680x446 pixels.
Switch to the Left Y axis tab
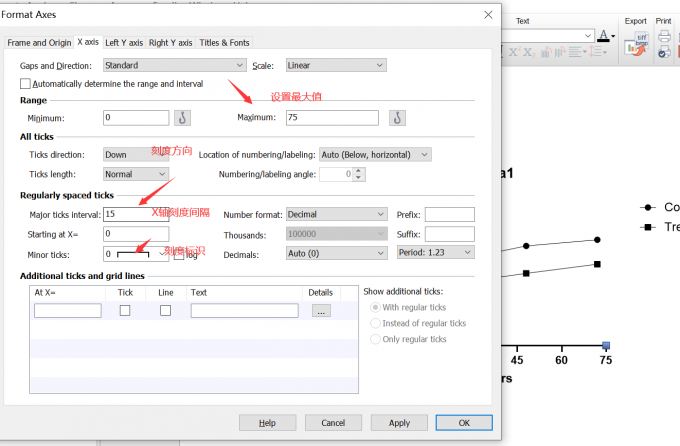(124, 43)
